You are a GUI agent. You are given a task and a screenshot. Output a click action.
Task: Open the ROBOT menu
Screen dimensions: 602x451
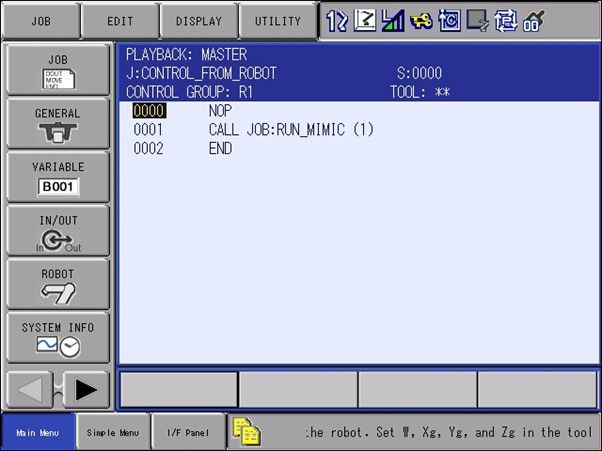[58, 283]
